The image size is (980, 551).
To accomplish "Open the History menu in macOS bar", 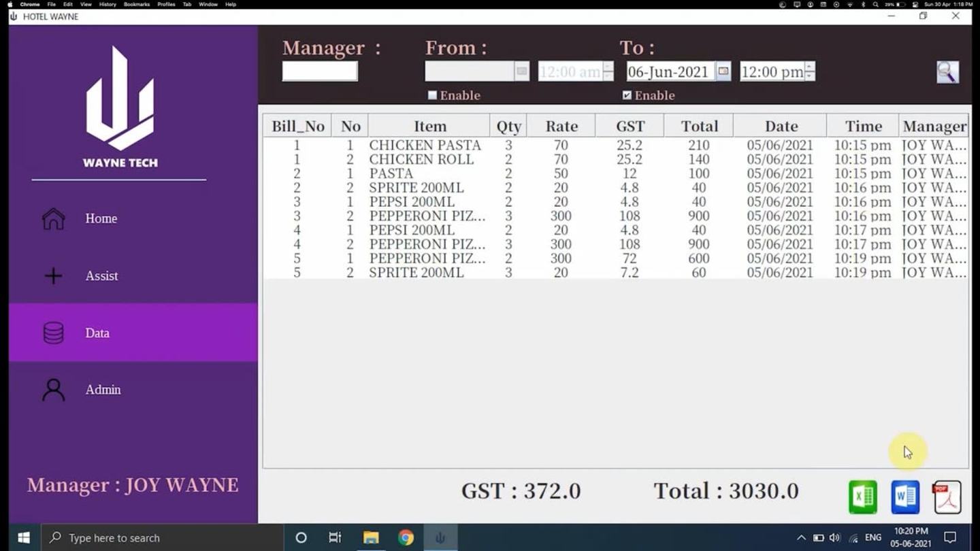I will (x=108, y=4).
